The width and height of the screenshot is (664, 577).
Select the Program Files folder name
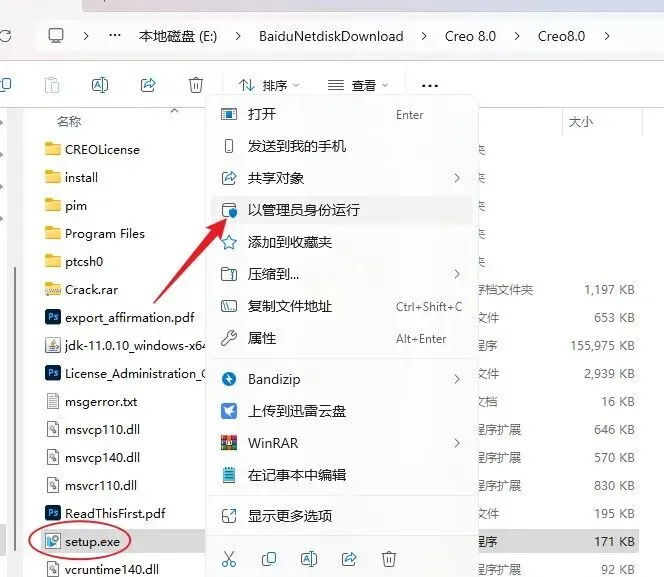pyautogui.click(x=105, y=234)
